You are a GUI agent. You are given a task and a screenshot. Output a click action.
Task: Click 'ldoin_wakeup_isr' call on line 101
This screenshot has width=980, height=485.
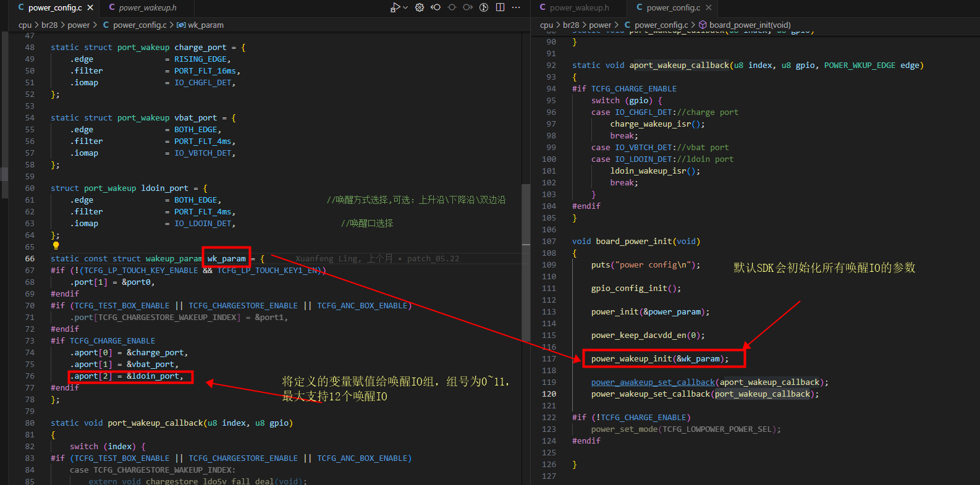[648, 171]
